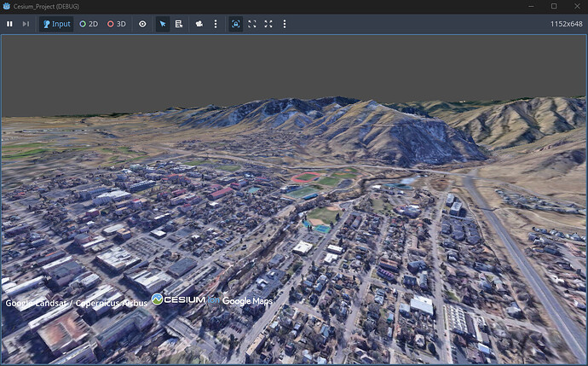The width and height of the screenshot is (588, 366).
Task: Enable 3D node selection mode
Action: pos(117,24)
